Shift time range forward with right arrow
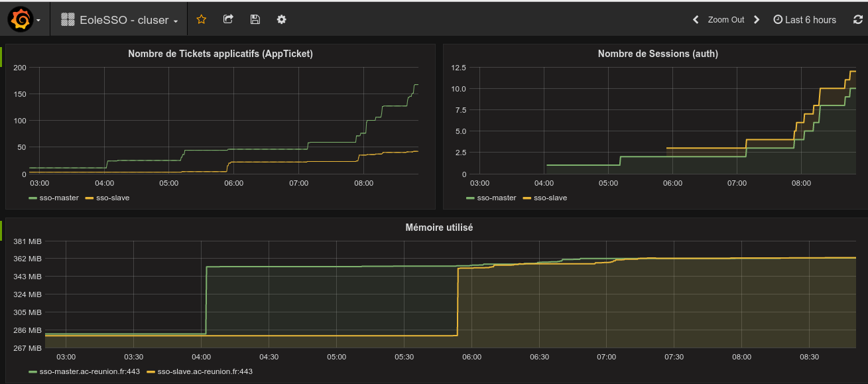This screenshot has height=384, width=868. [757, 20]
